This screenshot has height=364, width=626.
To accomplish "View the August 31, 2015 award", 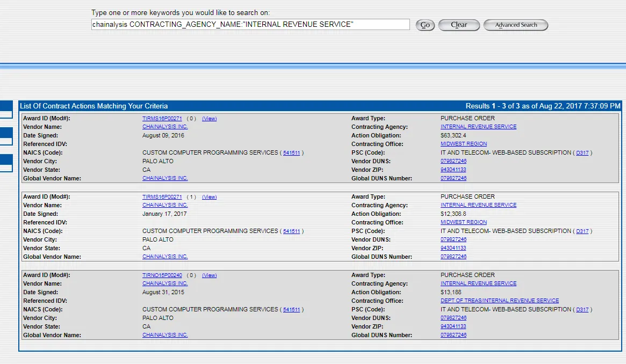I will pyautogui.click(x=209, y=275).
